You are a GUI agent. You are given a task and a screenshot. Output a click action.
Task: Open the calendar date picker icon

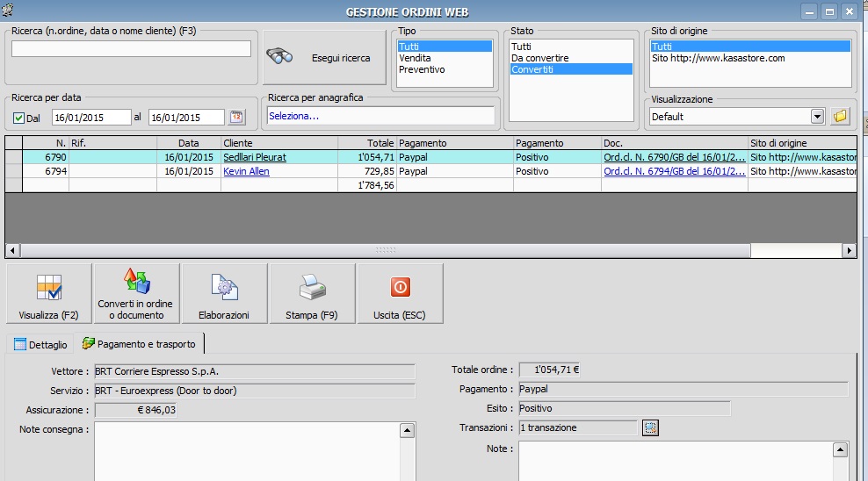coord(236,117)
